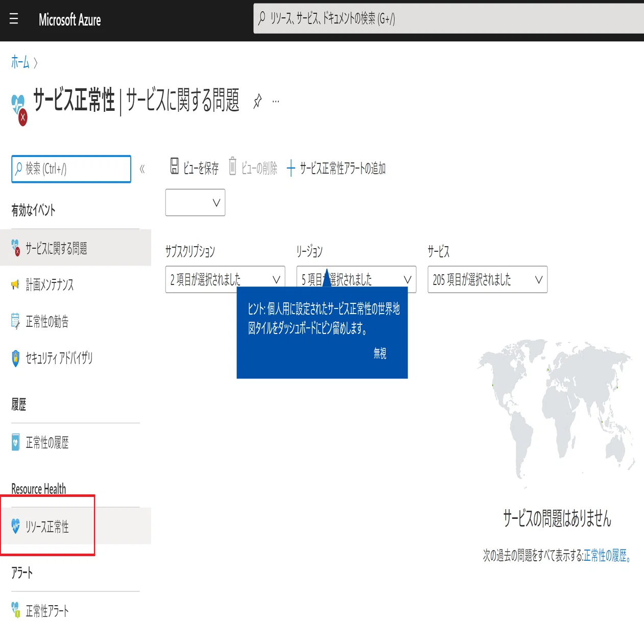Click the Resource Health section heading
644x644 pixels.
(39, 489)
